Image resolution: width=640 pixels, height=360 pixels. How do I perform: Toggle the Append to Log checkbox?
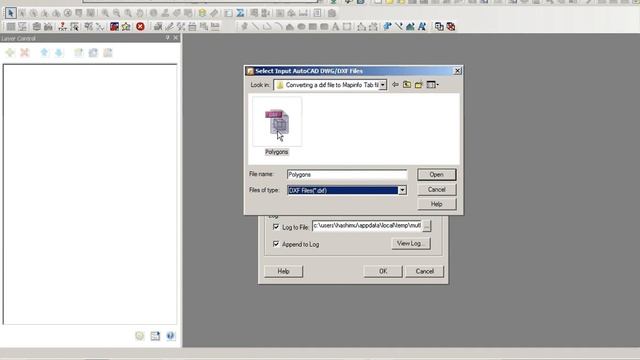(x=276, y=244)
